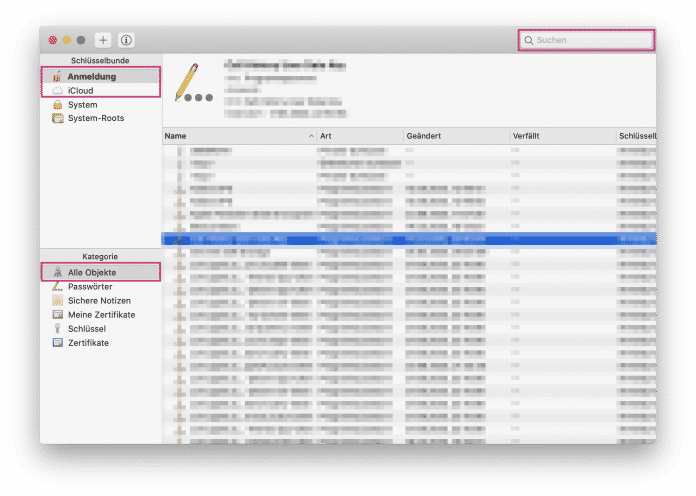Click the Schlüsselbund column header
Screen dimensions: 696x496
pos(636,135)
